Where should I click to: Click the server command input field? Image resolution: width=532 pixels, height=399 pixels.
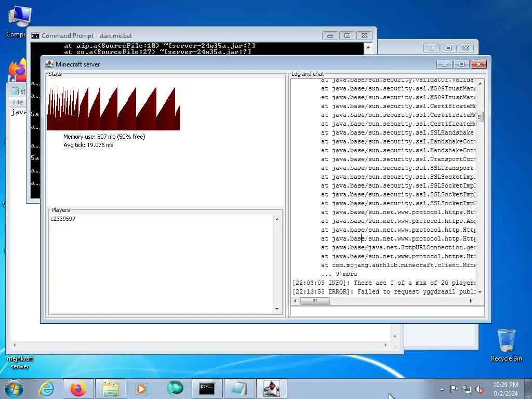point(388,311)
